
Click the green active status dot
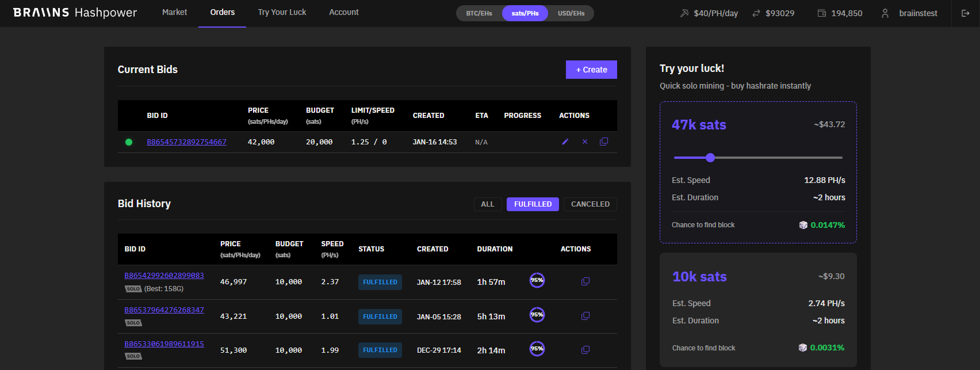[x=129, y=142]
